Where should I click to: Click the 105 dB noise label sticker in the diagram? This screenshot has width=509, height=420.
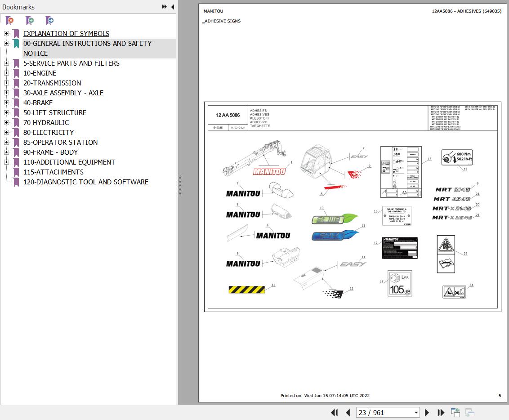click(400, 283)
